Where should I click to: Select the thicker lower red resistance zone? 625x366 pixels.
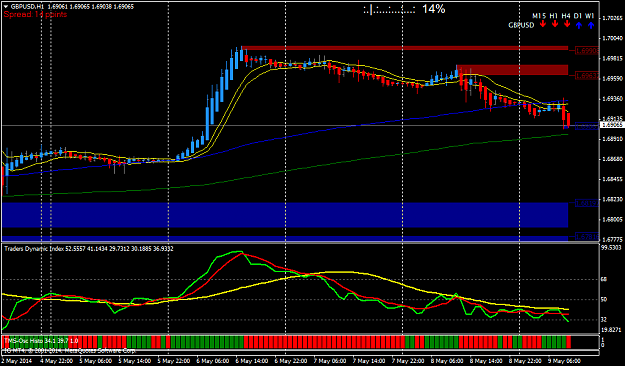click(x=512, y=70)
